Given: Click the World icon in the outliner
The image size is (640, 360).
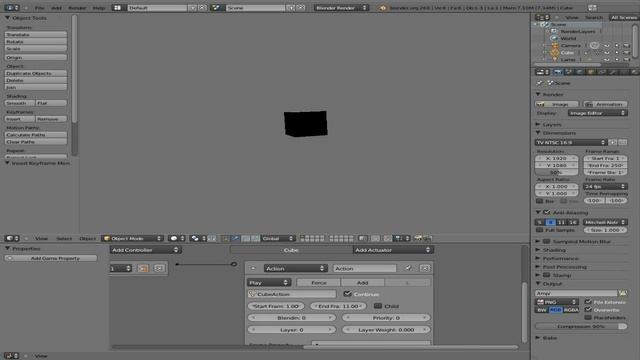Looking at the screenshot, I should (554, 38).
